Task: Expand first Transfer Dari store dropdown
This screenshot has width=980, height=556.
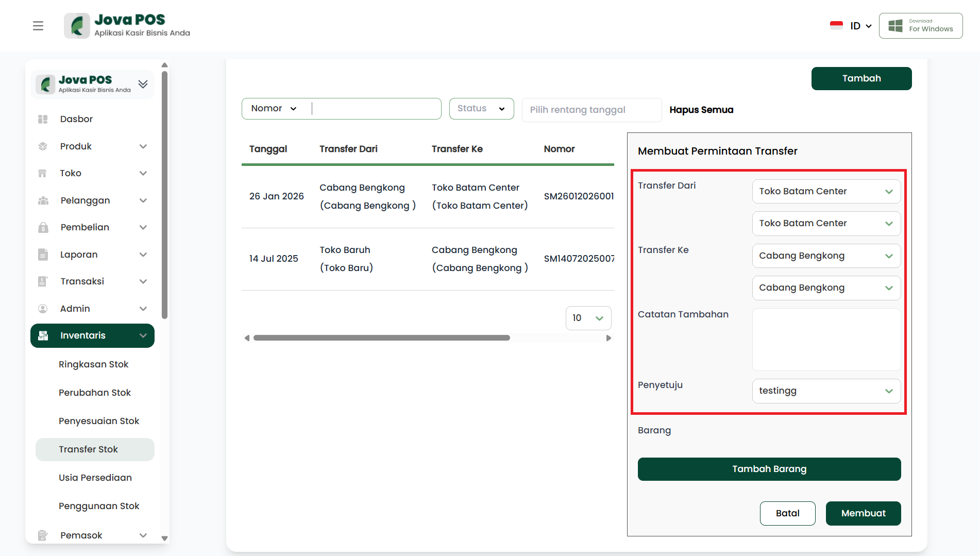Action: pos(826,192)
